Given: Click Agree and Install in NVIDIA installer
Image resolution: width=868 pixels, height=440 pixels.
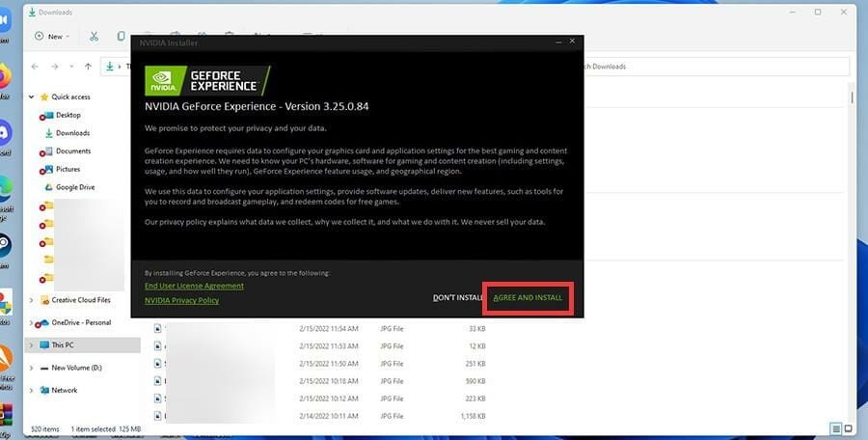Looking at the screenshot, I should tap(528, 297).
